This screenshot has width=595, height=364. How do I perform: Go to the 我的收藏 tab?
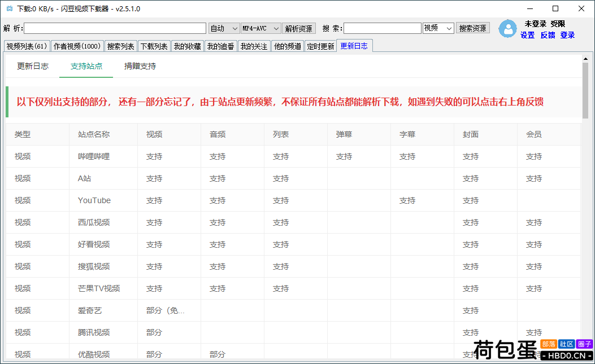click(x=188, y=46)
